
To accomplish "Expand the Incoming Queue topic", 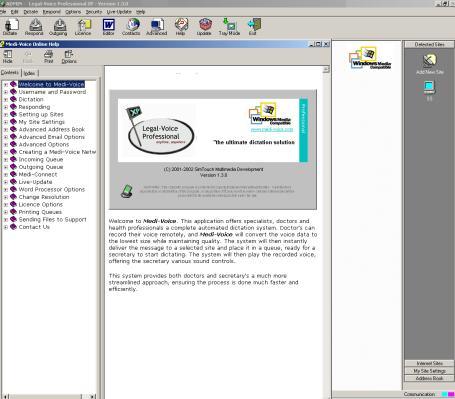I will pyautogui.click(x=5, y=160).
